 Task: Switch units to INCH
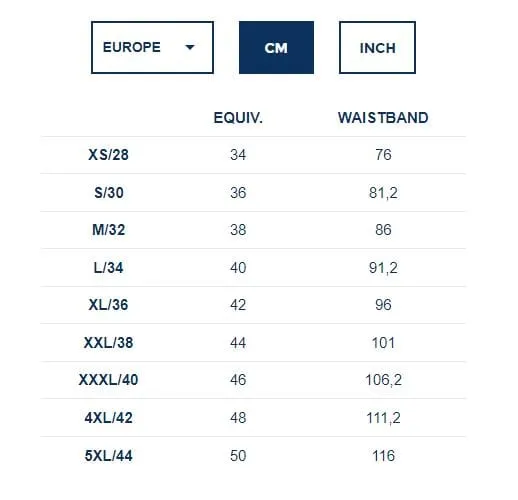(377, 47)
